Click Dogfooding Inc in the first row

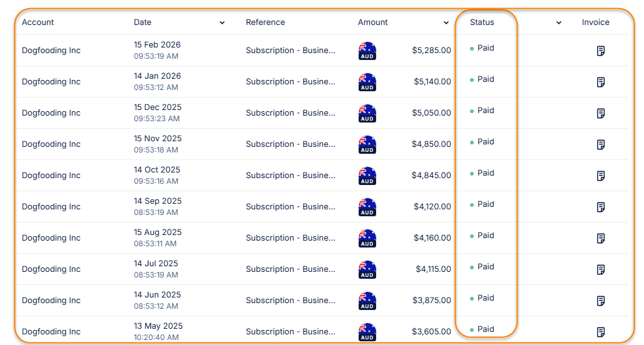tap(51, 51)
